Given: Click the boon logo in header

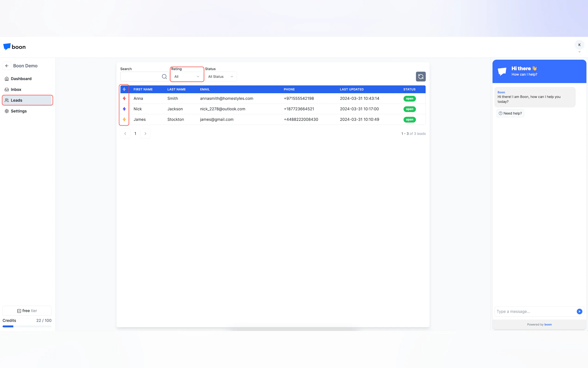Looking at the screenshot, I should [x=15, y=47].
